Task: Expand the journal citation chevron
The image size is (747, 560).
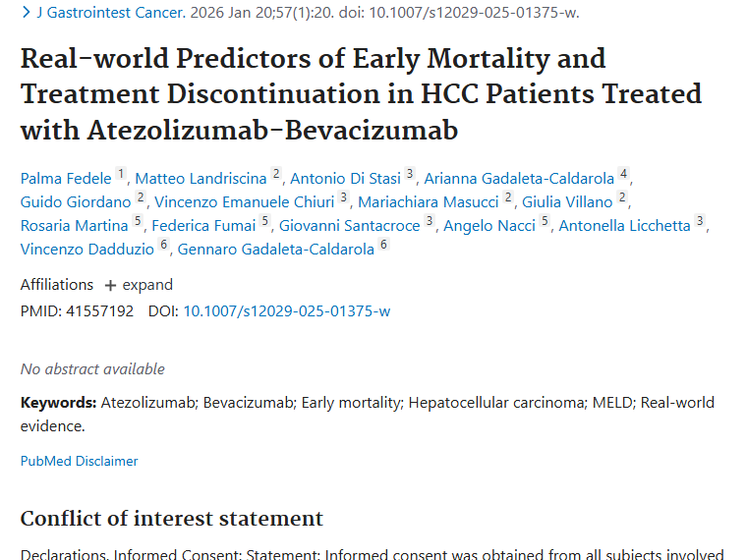Action: (26, 13)
